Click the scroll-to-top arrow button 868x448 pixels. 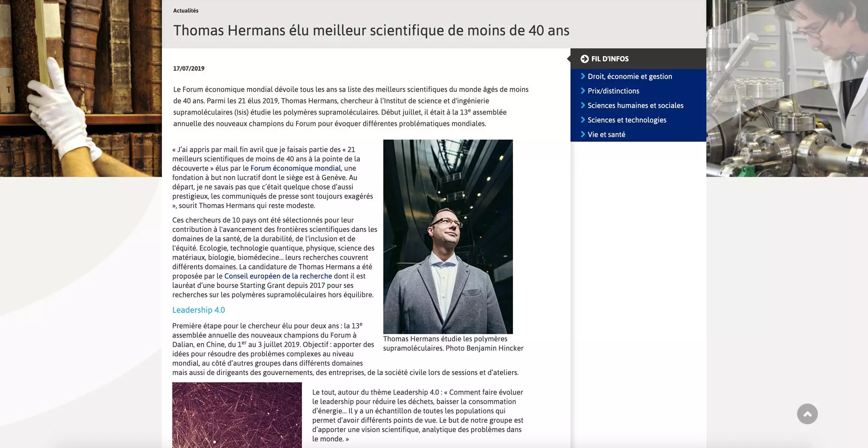click(x=807, y=414)
